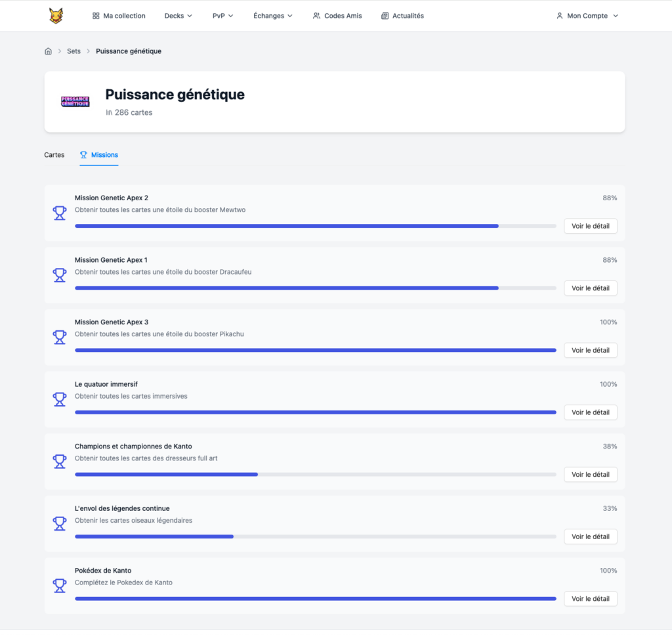Click the Le quatuor immersif title
The width and height of the screenshot is (672, 635).
[x=106, y=384]
